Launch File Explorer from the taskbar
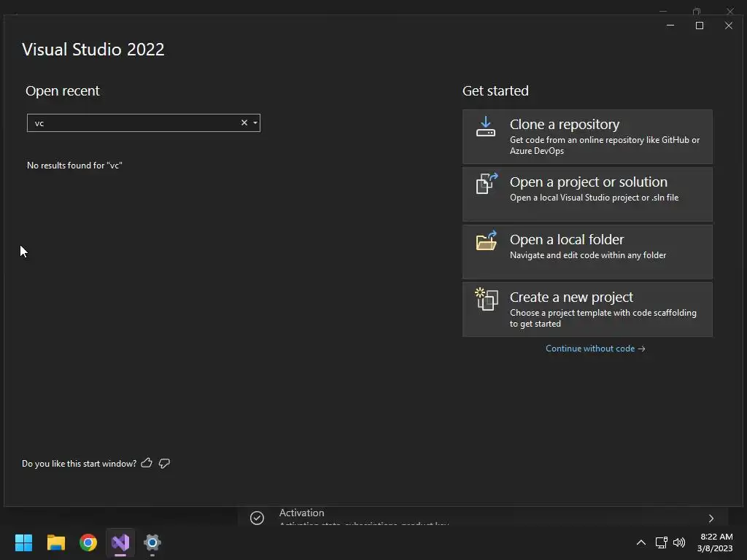This screenshot has height=560, width=747. pyautogui.click(x=55, y=542)
